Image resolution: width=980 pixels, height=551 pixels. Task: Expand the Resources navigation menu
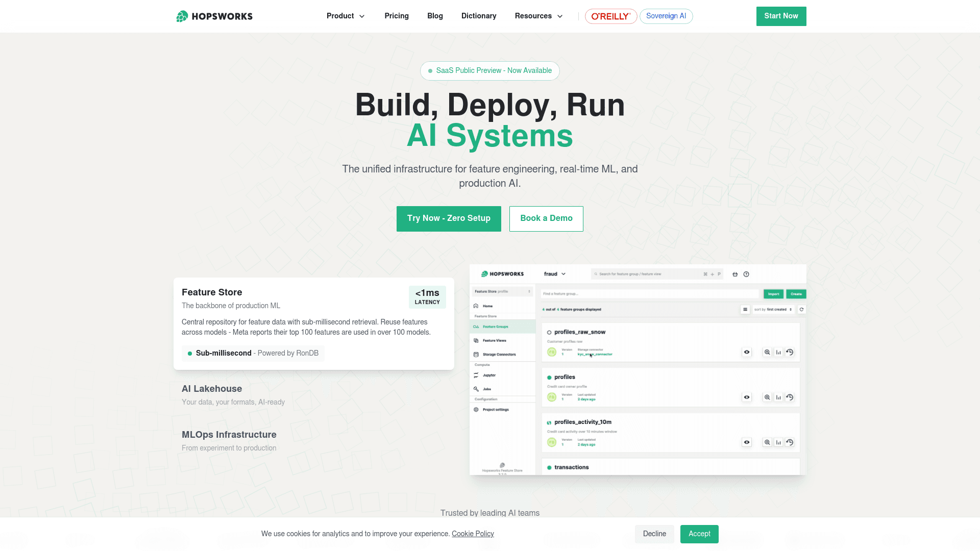point(538,16)
